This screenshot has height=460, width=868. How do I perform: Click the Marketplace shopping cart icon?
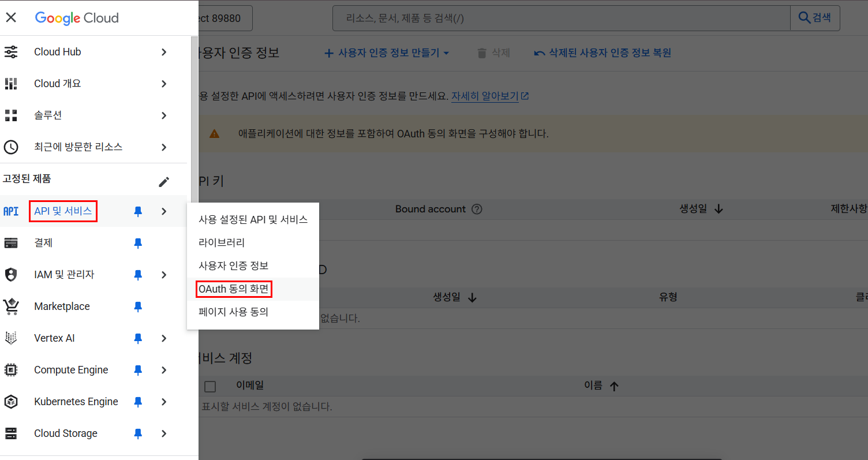pos(11,306)
